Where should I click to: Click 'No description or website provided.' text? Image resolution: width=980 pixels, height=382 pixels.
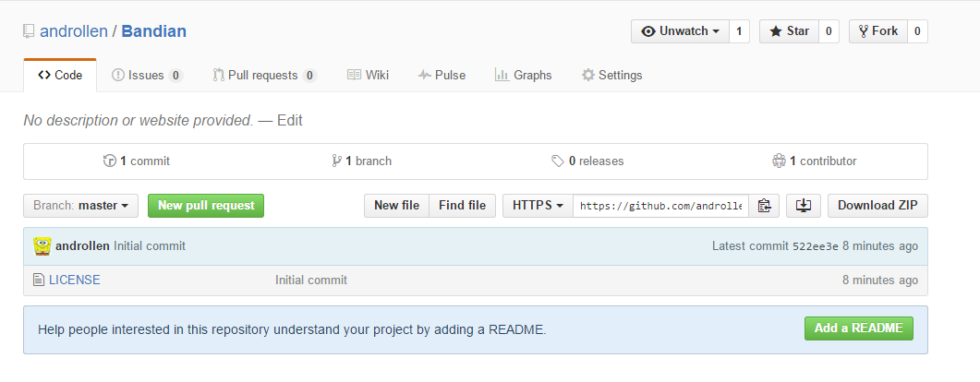(x=139, y=121)
